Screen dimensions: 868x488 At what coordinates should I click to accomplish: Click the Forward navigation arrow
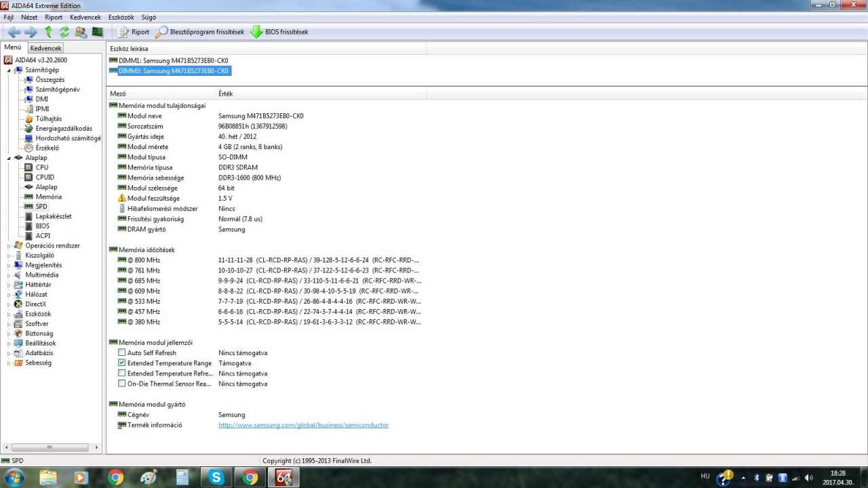[x=31, y=32]
